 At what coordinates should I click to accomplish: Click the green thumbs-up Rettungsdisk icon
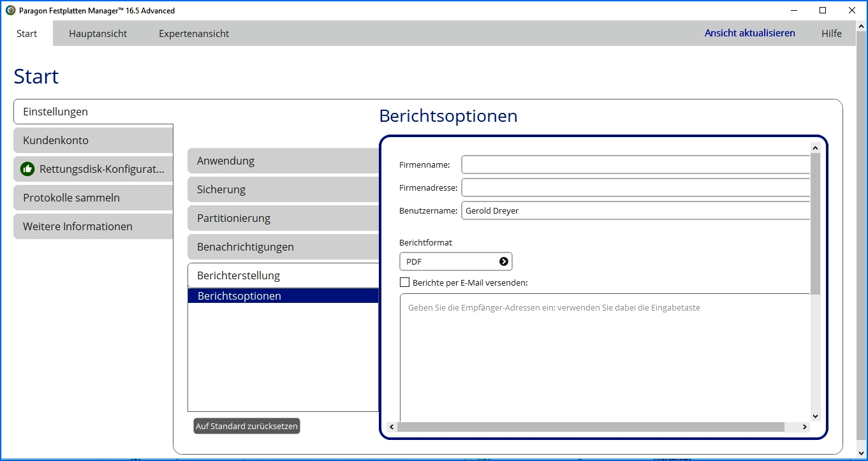click(x=27, y=169)
